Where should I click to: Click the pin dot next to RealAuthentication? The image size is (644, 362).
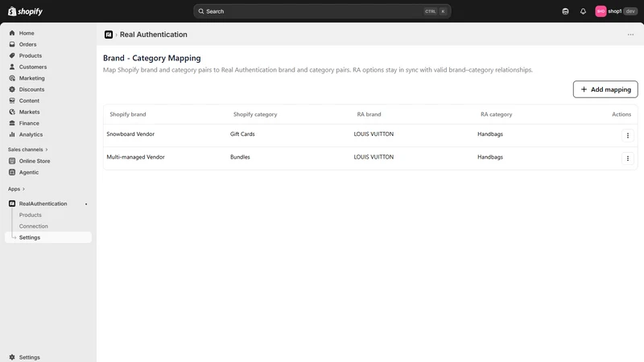(x=86, y=204)
